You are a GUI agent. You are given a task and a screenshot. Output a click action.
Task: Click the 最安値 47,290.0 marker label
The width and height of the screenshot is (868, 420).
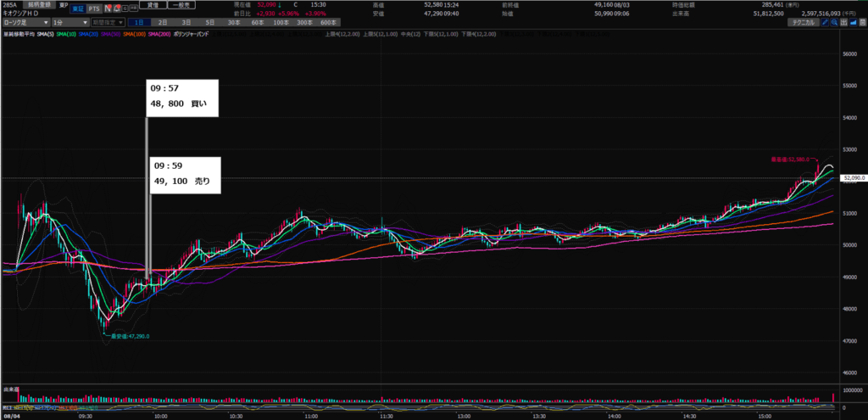click(x=130, y=336)
